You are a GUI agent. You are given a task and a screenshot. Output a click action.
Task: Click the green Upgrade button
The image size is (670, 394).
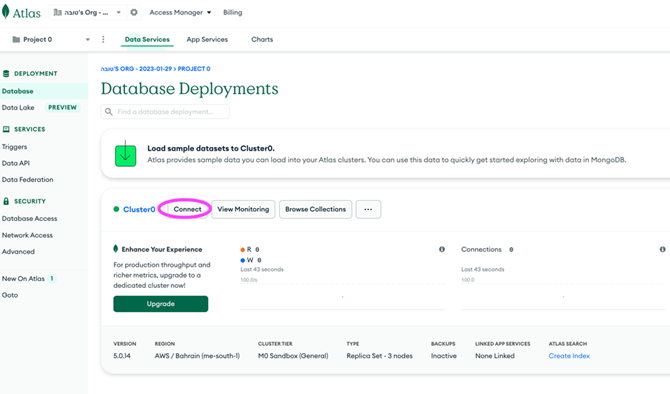point(161,304)
